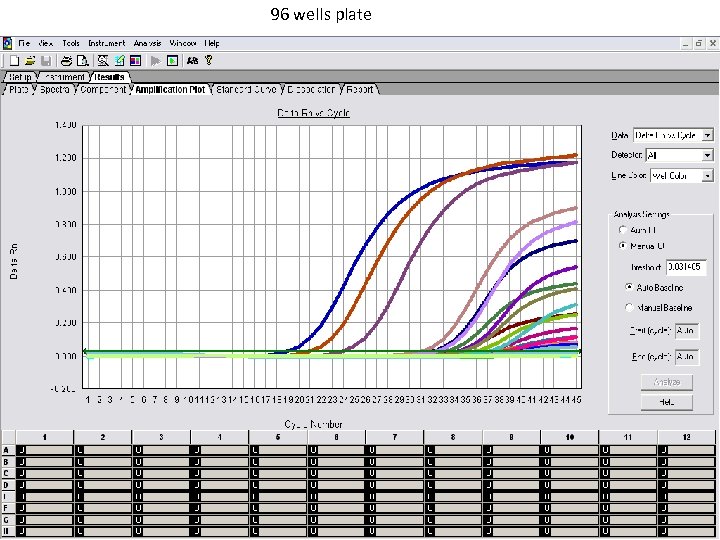Select plate row header D
Viewport: 720px width, 540px height.
[x=8, y=485]
